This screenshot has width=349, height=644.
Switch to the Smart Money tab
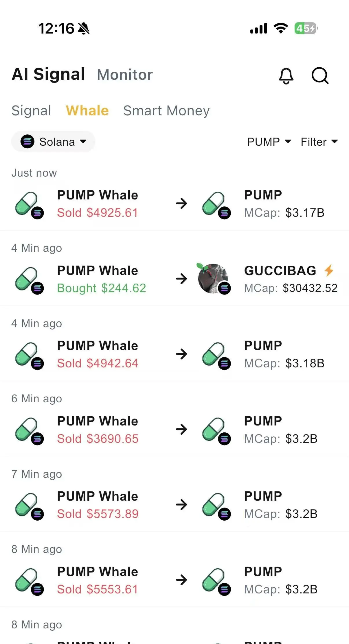[166, 110]
